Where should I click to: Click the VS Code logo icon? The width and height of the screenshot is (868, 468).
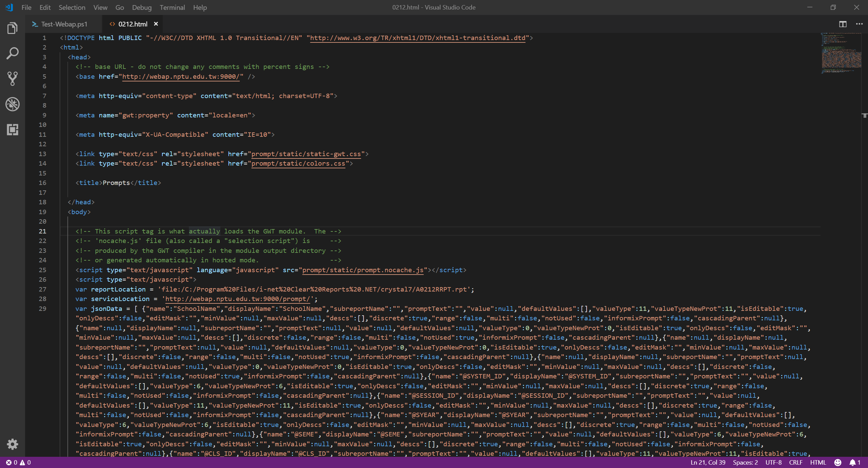pyautogui.click(x=9, y=7)
